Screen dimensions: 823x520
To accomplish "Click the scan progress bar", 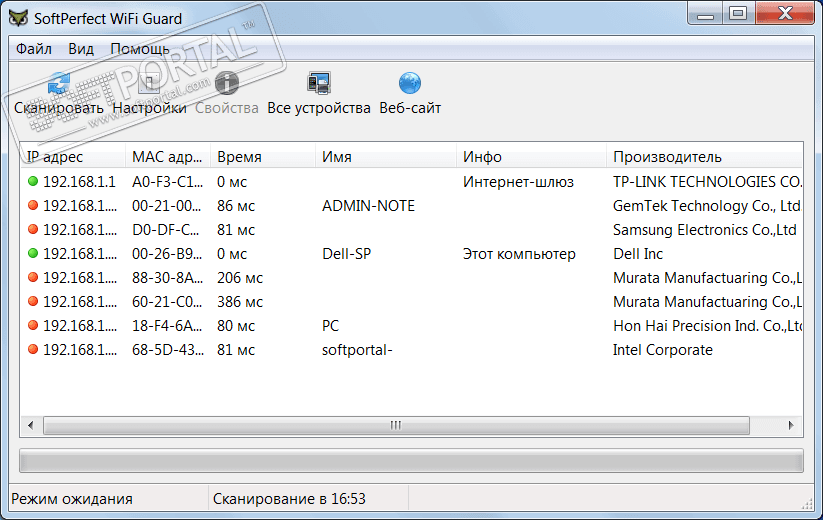I will (411, 460).
